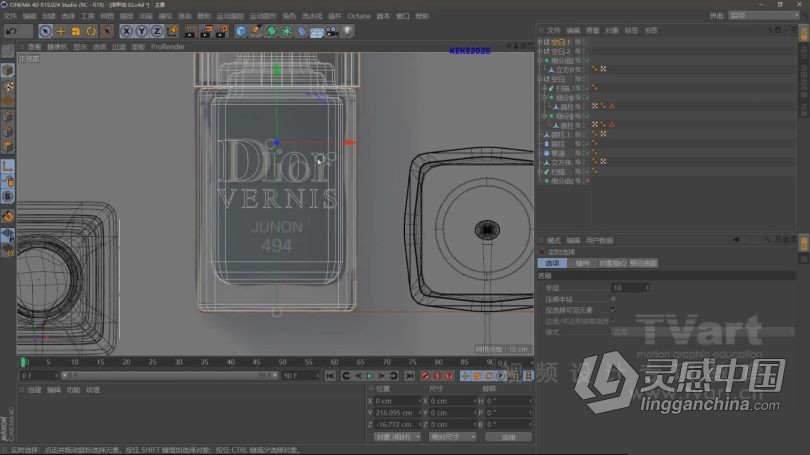Viewport: 810px width, 455px height.
Task: Toggle visibility dots of 空白.1
Action: click(x=583, y=42)
